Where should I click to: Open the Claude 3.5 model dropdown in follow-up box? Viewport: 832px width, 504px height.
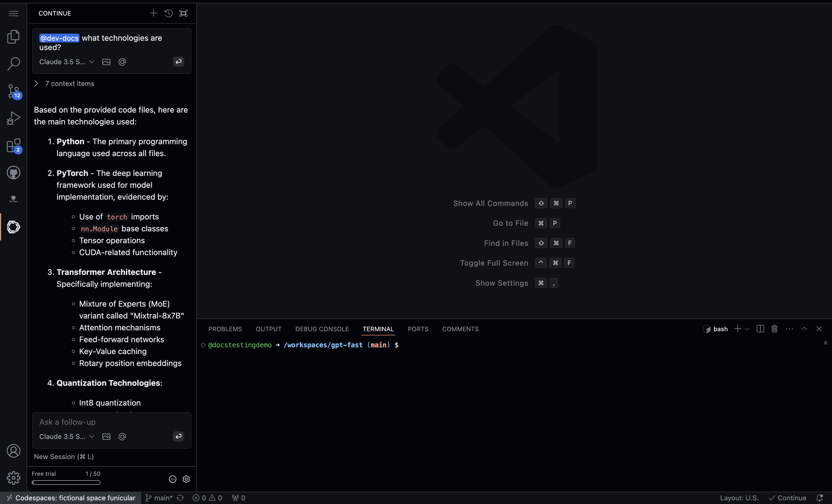pos(67,436)
